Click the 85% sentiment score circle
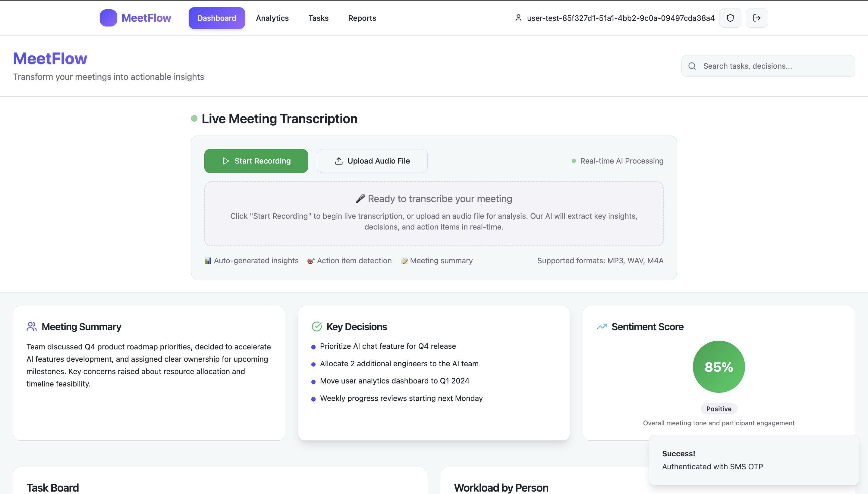The width and height of the screenshot is (868, 494). click(x=719, y=367)
